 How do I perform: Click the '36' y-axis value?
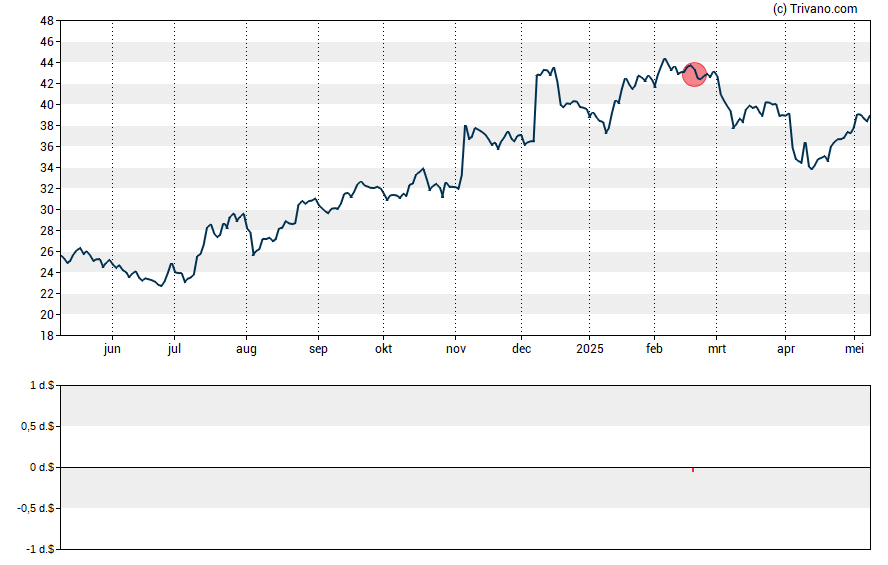point(47,147)
